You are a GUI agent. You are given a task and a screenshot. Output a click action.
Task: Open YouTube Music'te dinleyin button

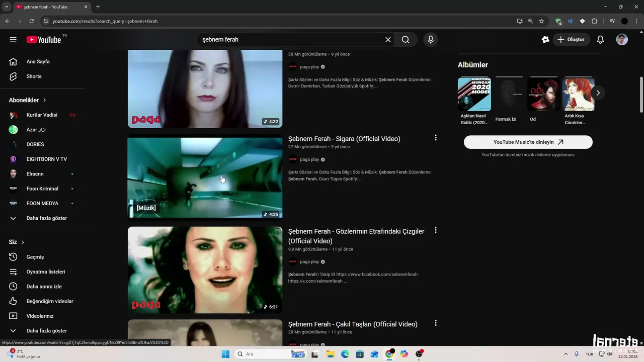pos(528,142)
